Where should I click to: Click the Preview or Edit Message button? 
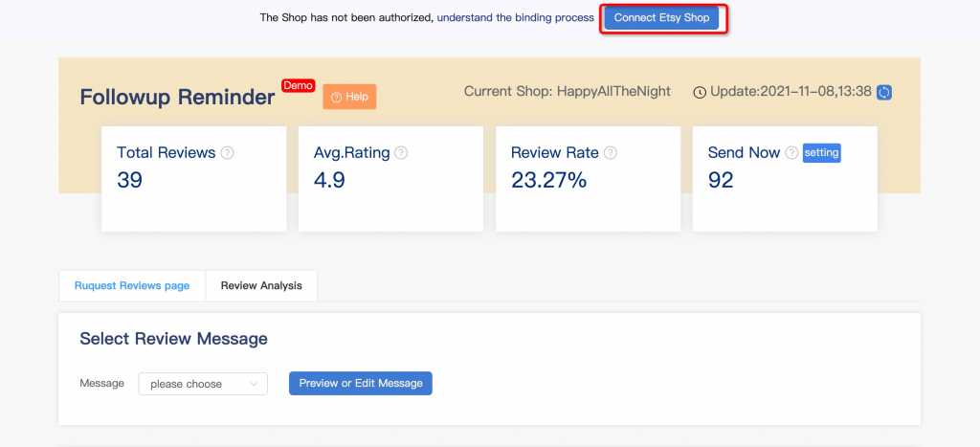click(x=361, y=383)
